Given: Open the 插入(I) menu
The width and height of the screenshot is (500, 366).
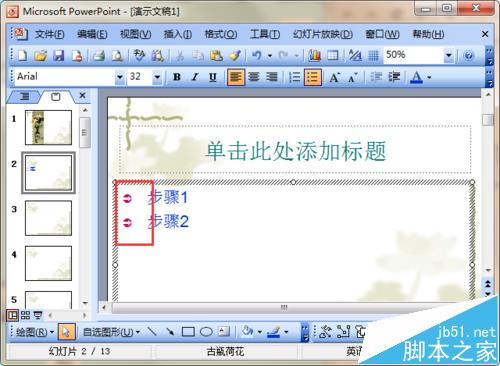Looking at the screenshot, I should pos(177,34).
